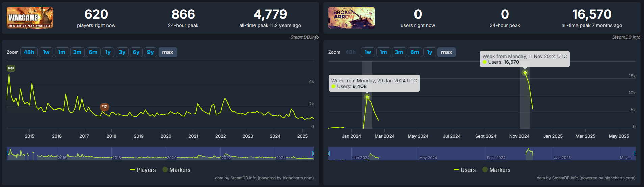
Task: Select max zoom on Broken Arrow chart
Action: click(x=447, y=52)
